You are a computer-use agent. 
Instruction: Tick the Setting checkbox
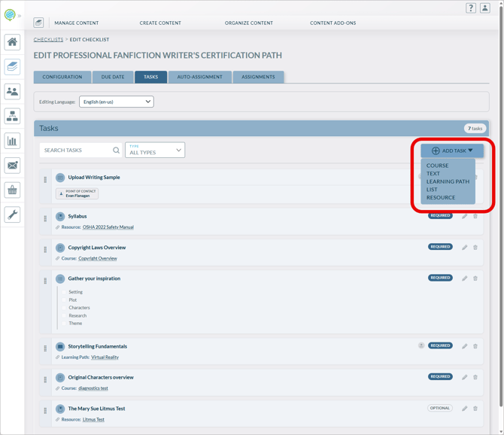pos(64,292)
